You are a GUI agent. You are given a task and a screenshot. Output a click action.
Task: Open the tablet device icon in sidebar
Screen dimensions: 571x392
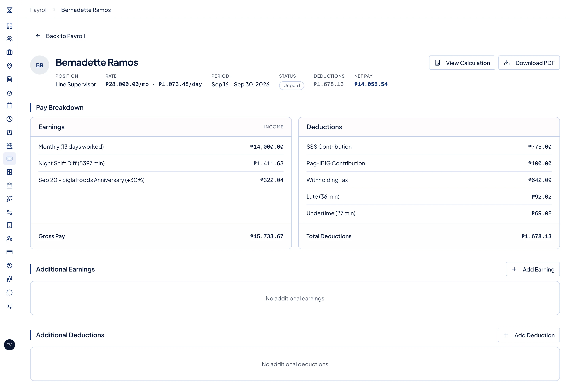[x=9, y=225]
